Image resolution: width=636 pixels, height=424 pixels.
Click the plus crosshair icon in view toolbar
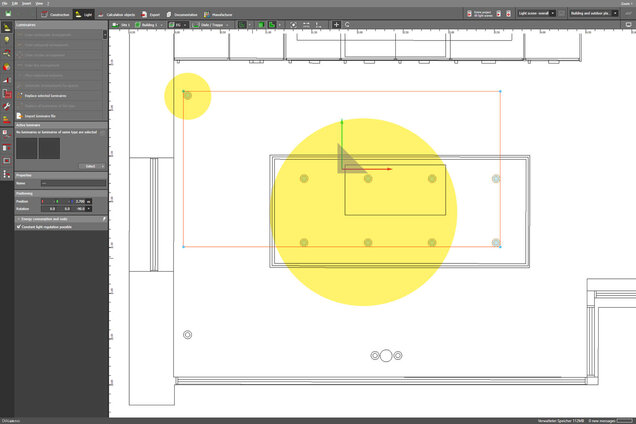pyautogui.click(x=336, y=24)
